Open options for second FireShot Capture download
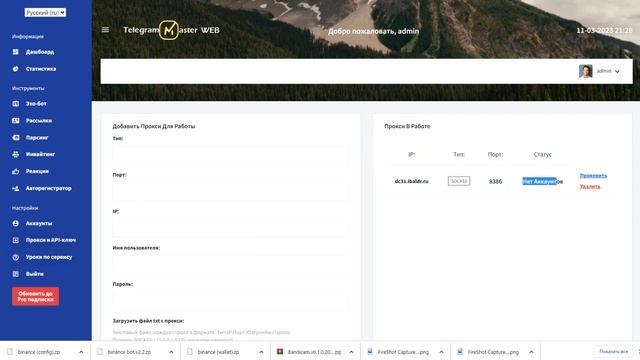The height and width of the screenshot is (360, 640). point(531,352)
